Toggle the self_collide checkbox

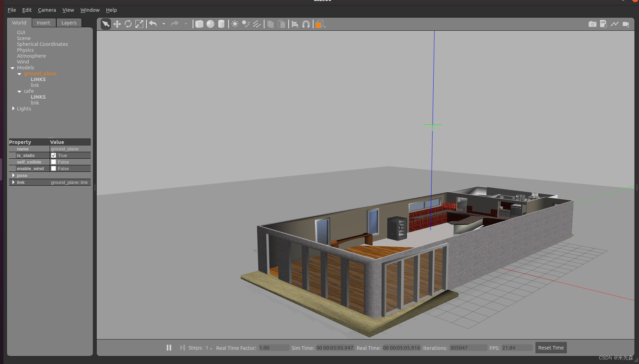[x=54, y=162]
